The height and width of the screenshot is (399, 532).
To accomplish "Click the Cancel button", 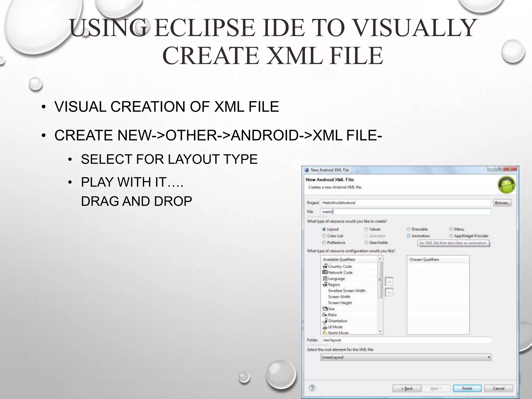I will coord(498,388).
